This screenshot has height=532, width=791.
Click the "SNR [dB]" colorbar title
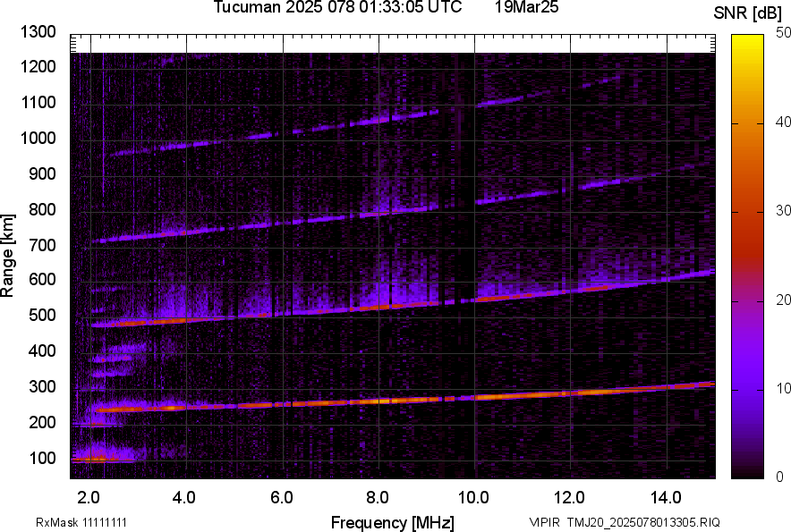pyautogui.click(x=747, y=13)
